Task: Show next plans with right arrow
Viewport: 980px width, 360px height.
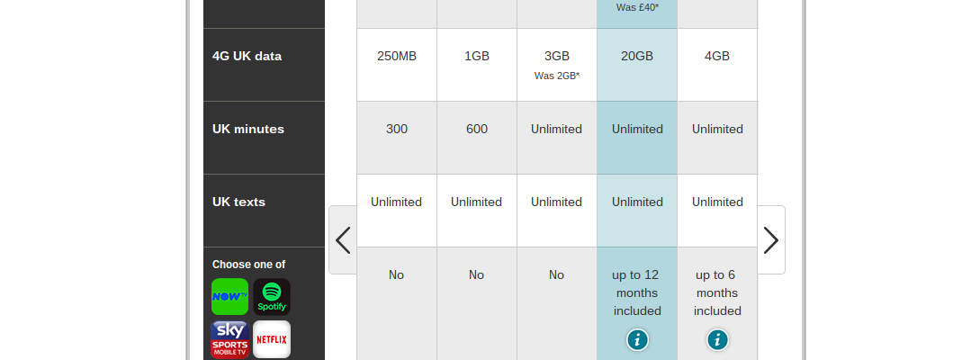Action: 771,240
